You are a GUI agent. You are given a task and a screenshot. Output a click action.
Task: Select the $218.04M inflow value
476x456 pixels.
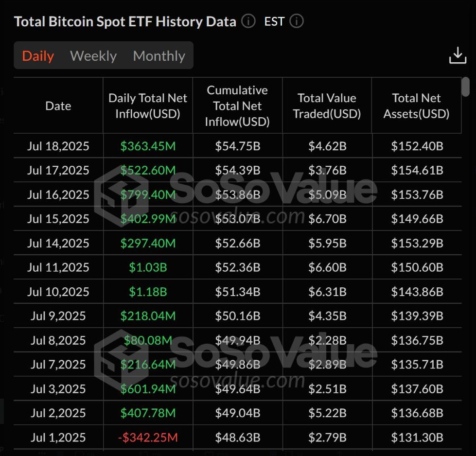(148, 316)
